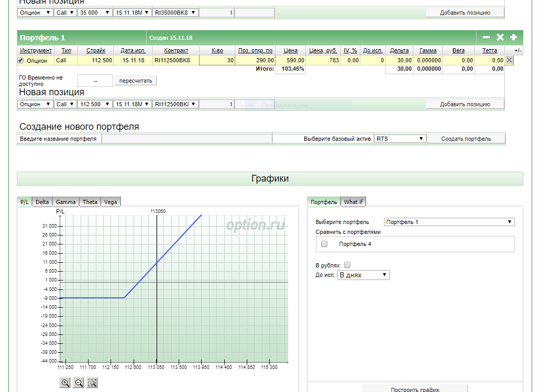Open the До исп. В днях dropdown
The image size is (550, 392).
coord(364,275)
